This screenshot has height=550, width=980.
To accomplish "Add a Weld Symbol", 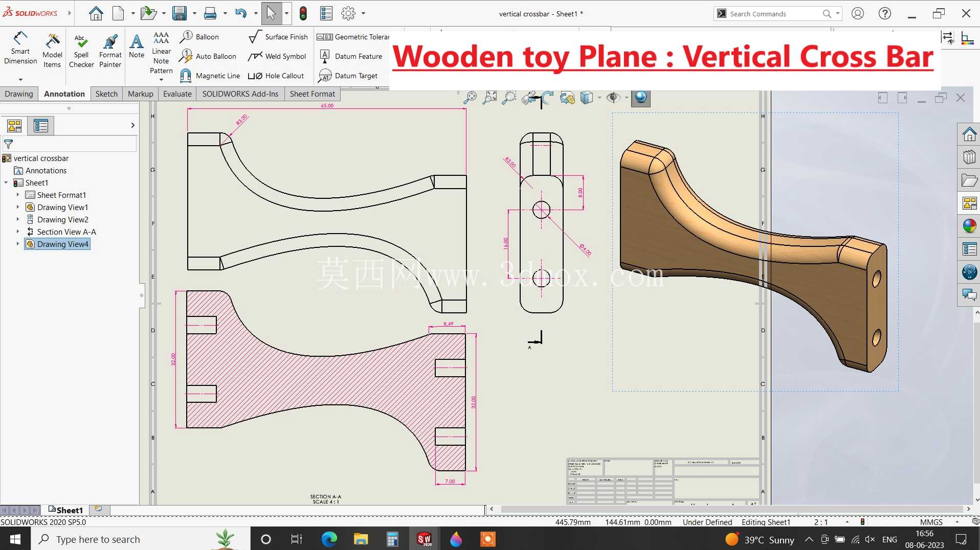I will tap(277, 56).
